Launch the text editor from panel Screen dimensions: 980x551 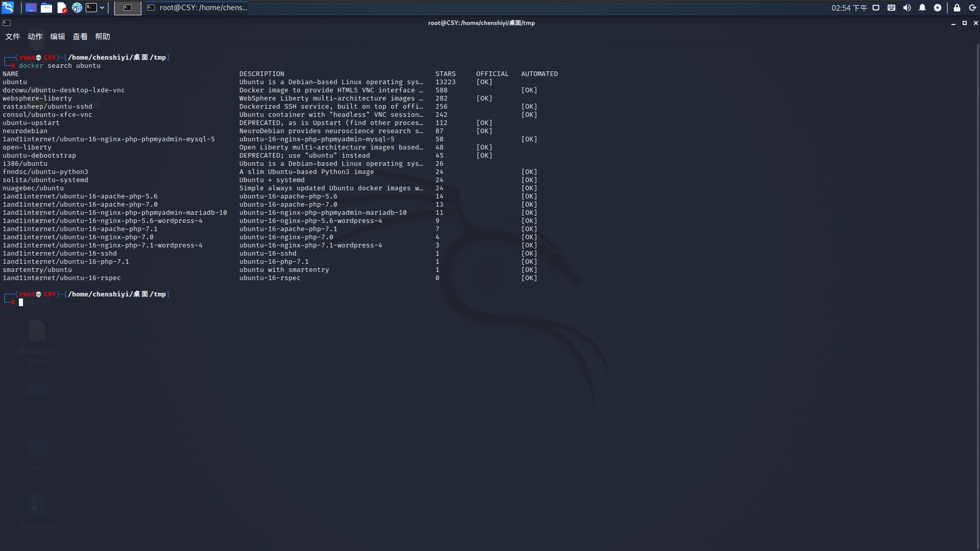coord(62,8)
